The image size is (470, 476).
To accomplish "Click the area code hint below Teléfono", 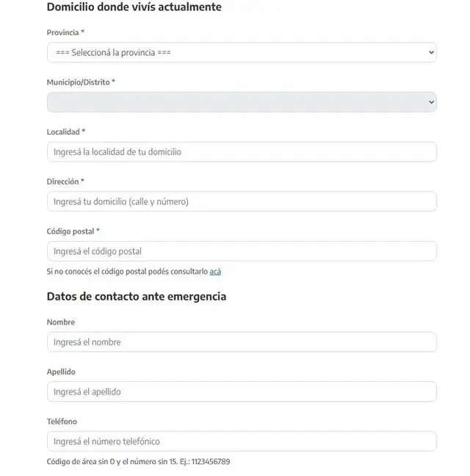I will 138,462.
